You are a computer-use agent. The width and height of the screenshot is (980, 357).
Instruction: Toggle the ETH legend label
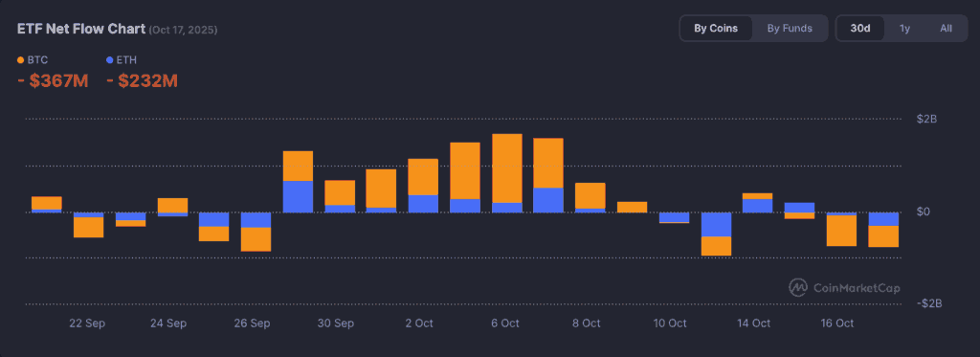(x=127, y=60)
